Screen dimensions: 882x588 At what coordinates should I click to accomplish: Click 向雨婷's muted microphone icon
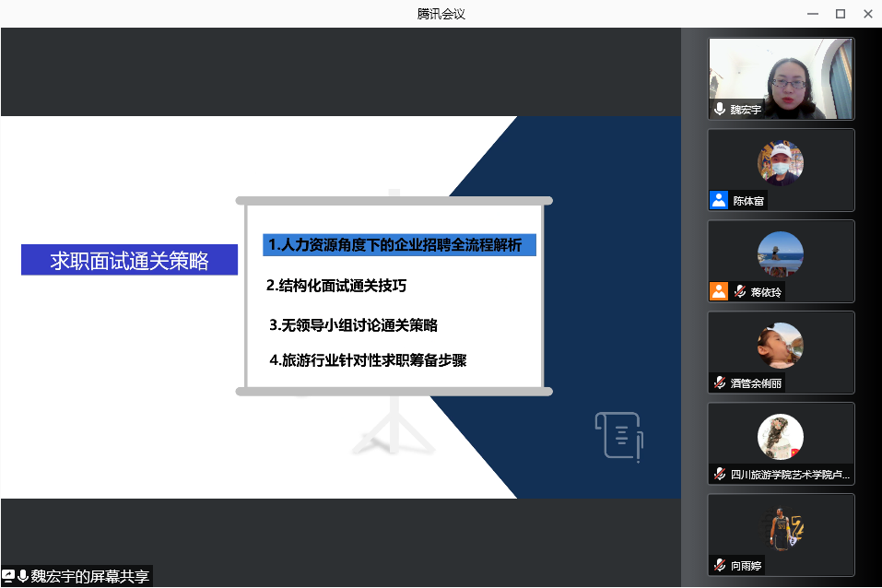[720, 565]
